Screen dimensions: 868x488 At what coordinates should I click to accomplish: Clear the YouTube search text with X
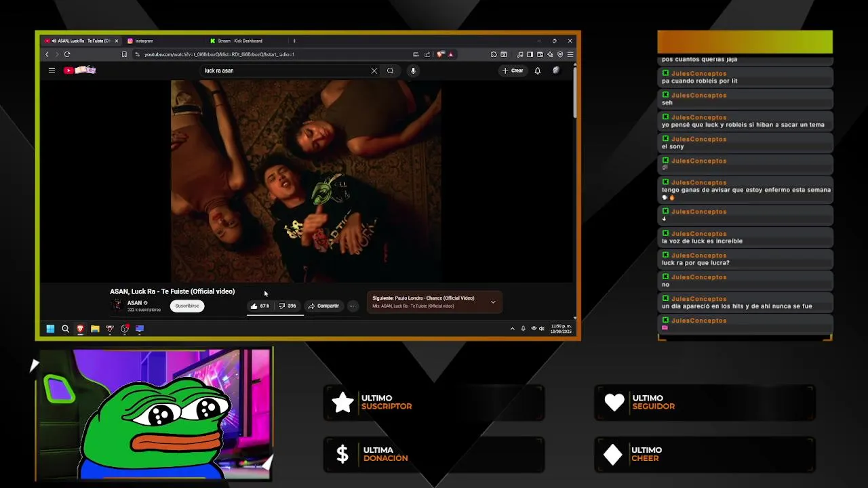click(x=374, y=70)
